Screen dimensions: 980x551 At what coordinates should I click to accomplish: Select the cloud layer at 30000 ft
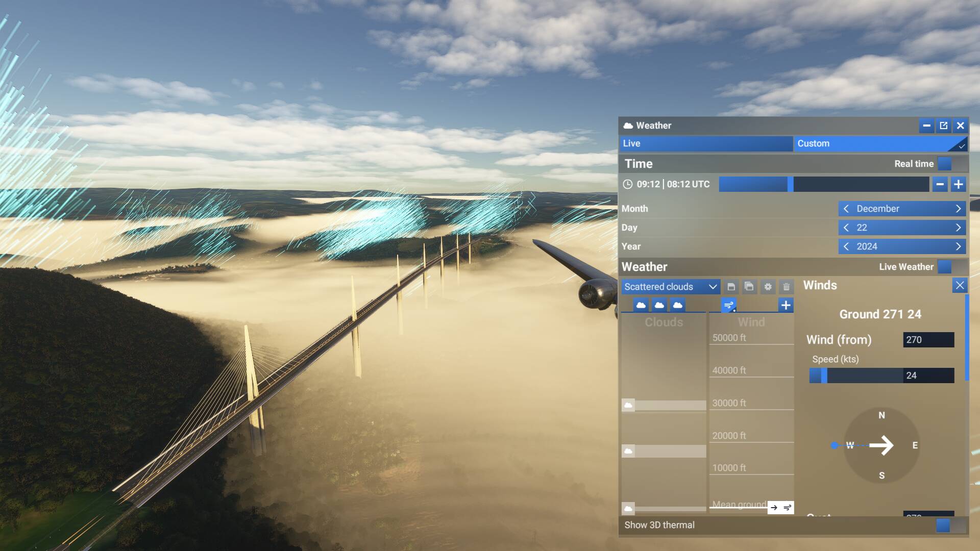[x=664, y=406]
